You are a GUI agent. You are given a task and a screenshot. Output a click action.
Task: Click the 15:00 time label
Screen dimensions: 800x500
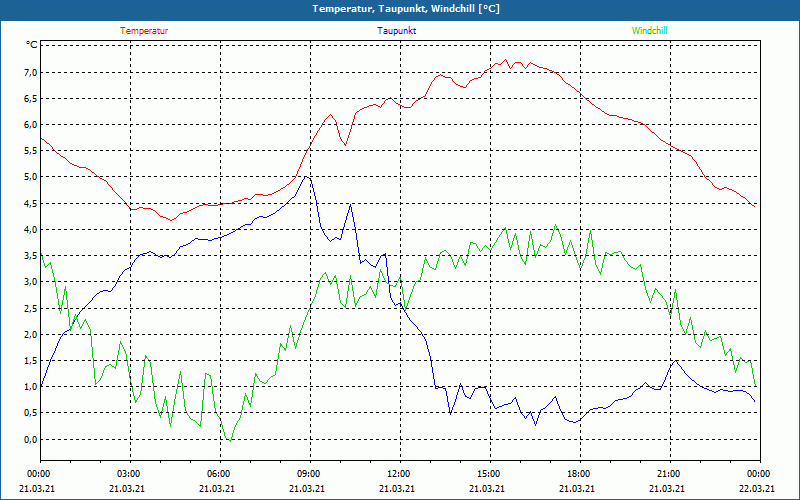click(490, 474)
